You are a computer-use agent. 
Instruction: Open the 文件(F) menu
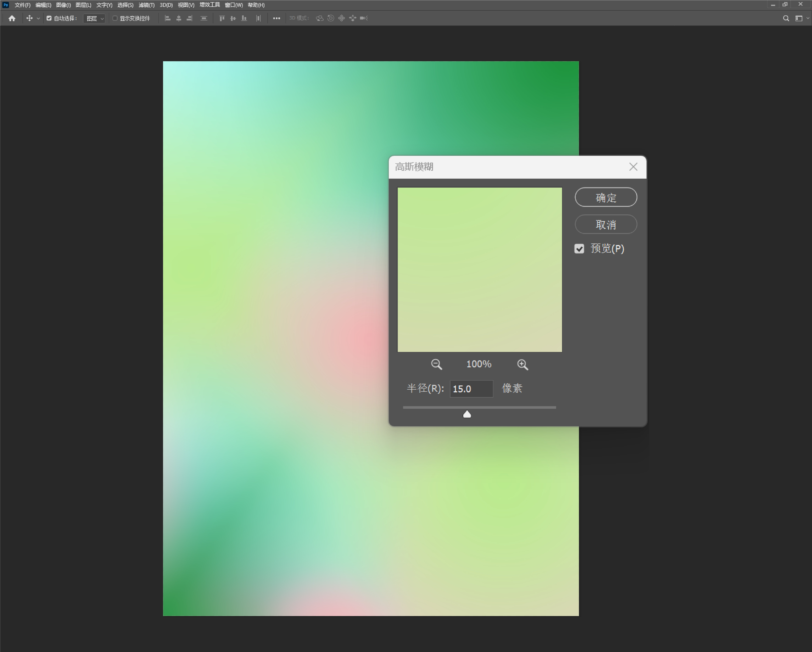click(x=23, y=5)
